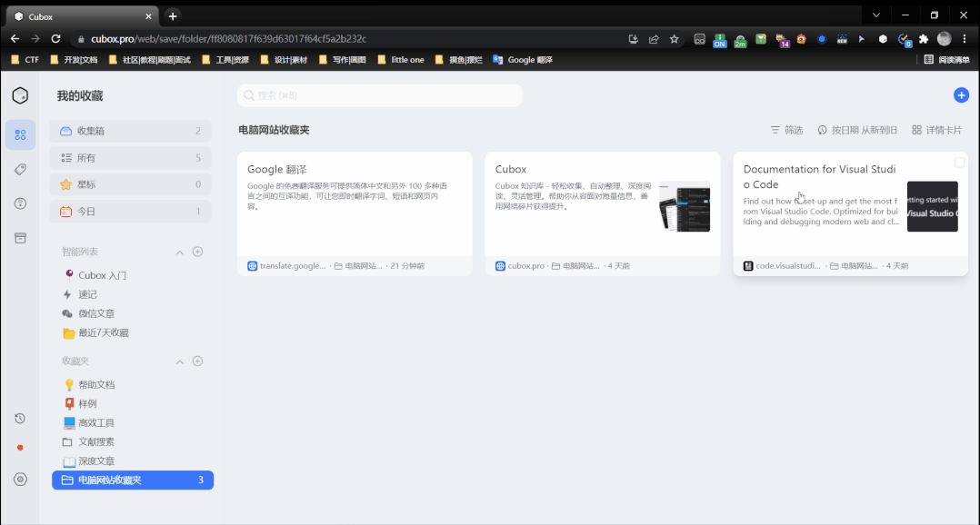
Task: Open the 星标 starred list
Action: click(x=130, y=184)
